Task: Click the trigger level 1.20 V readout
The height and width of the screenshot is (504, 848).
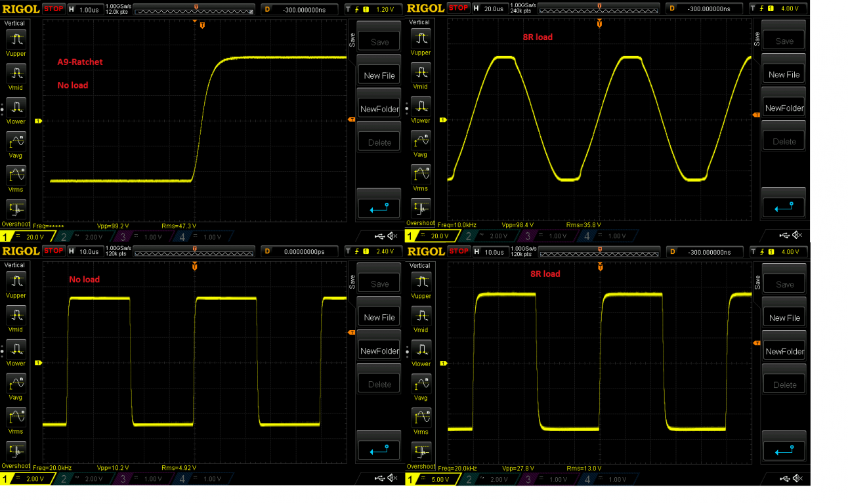Action: click(x=373, y=9)
